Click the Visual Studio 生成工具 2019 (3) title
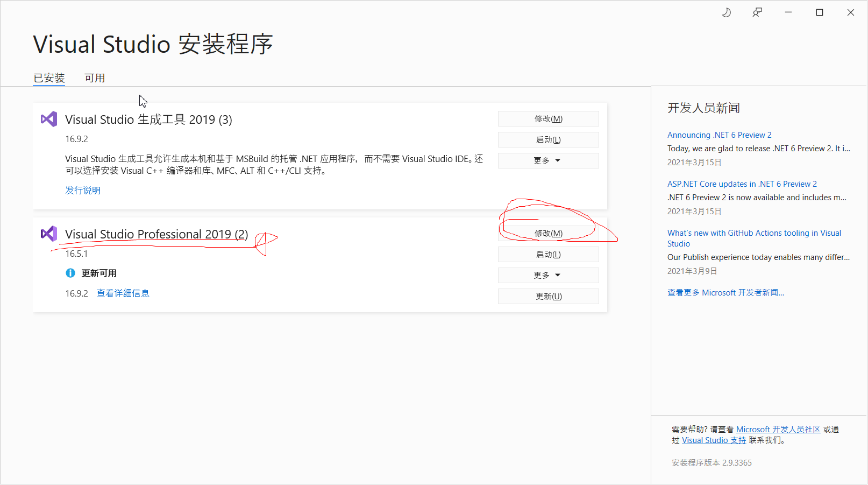 (148, 119)
